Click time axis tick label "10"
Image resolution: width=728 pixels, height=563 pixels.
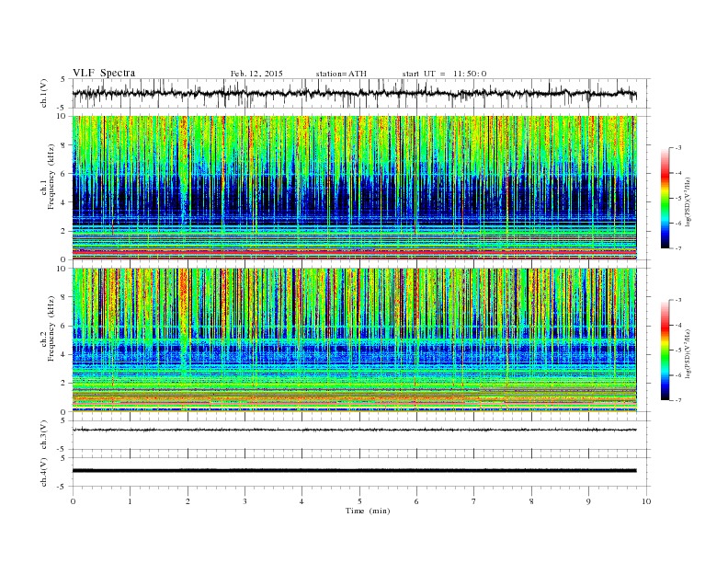(x=646, y=501)
